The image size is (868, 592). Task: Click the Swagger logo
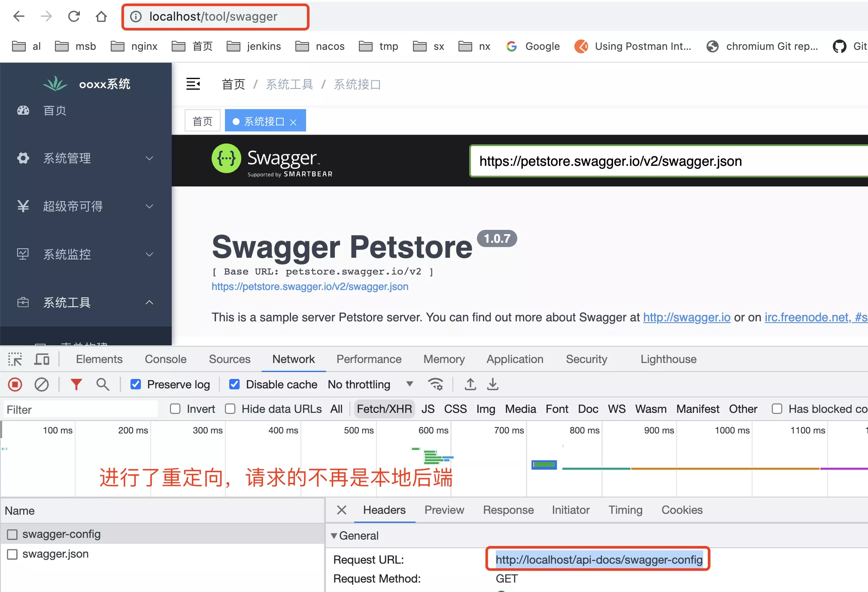(x=272, y=161)
